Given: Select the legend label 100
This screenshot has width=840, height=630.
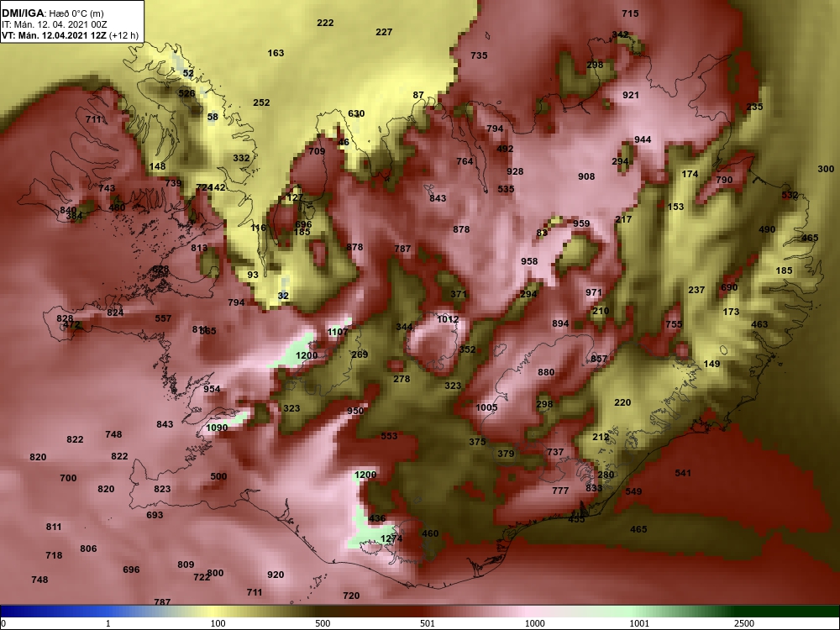Looking at the screenshot, I should pyautogui.click(x=218, y=623).
